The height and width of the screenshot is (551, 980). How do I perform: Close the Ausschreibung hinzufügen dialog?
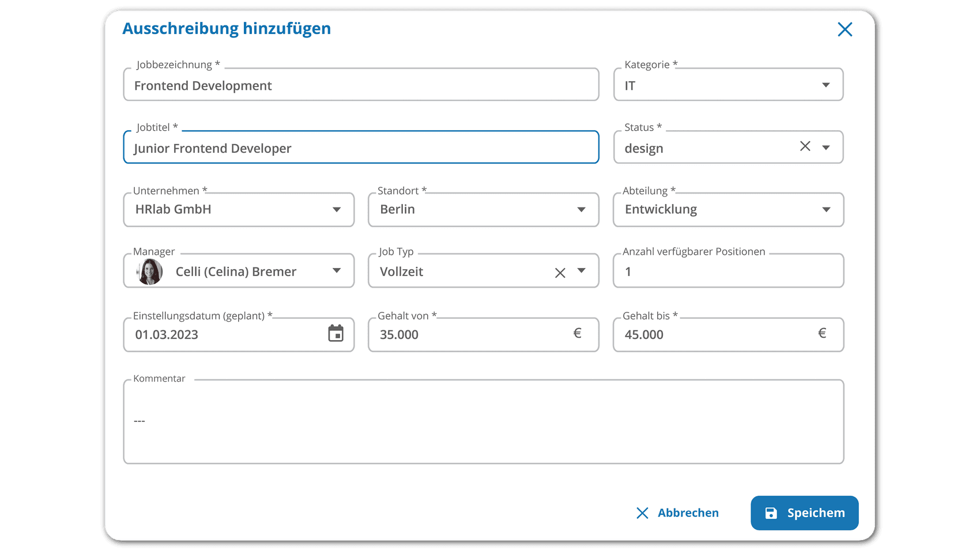[845, 29]
